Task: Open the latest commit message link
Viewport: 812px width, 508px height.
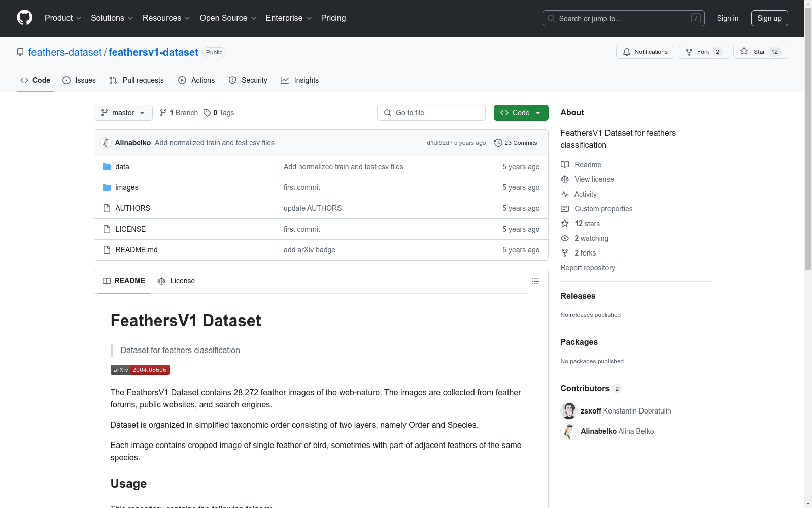Action: 215,143
